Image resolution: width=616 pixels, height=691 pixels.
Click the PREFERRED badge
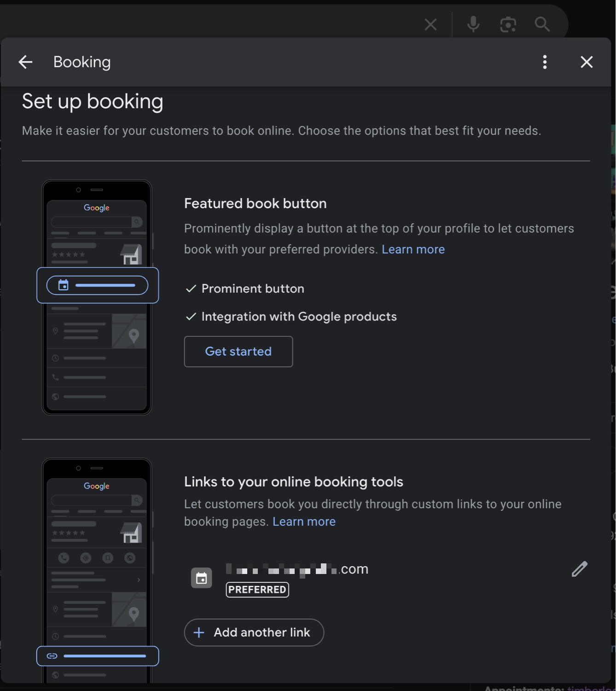click(257, 590)
